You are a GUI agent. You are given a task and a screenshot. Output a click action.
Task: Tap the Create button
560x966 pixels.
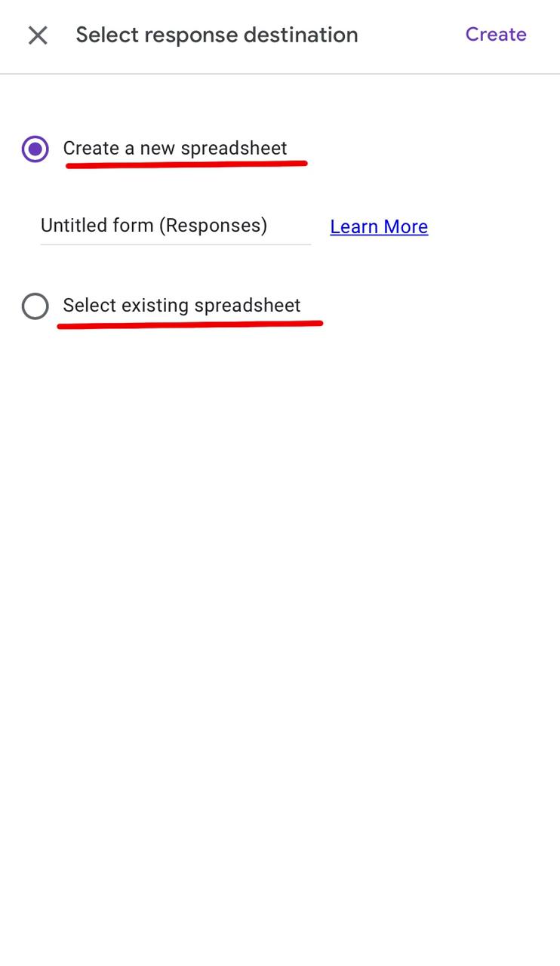point(496,35)
